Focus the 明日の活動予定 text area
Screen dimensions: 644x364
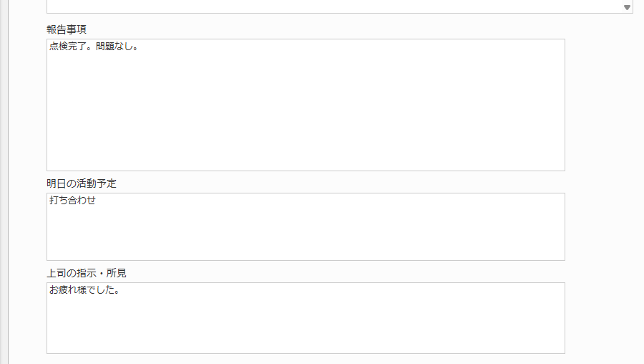tap(306, 229)
